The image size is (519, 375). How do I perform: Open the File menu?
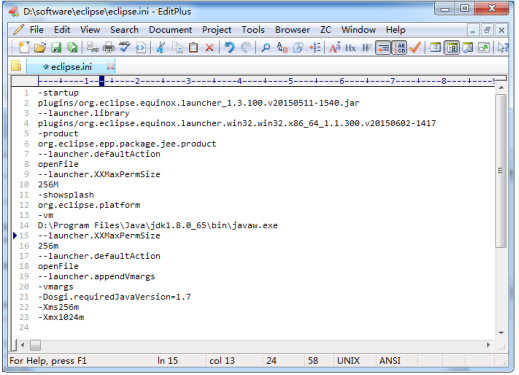coord(37,30)
